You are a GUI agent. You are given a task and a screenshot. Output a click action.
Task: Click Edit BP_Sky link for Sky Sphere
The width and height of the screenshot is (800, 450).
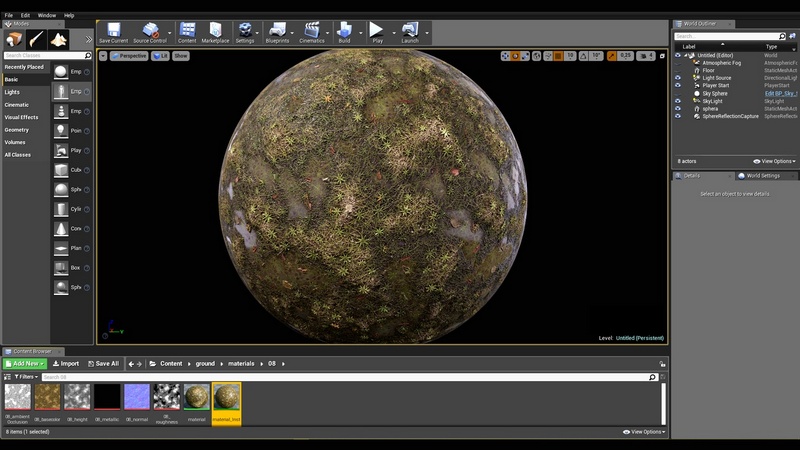779,93
